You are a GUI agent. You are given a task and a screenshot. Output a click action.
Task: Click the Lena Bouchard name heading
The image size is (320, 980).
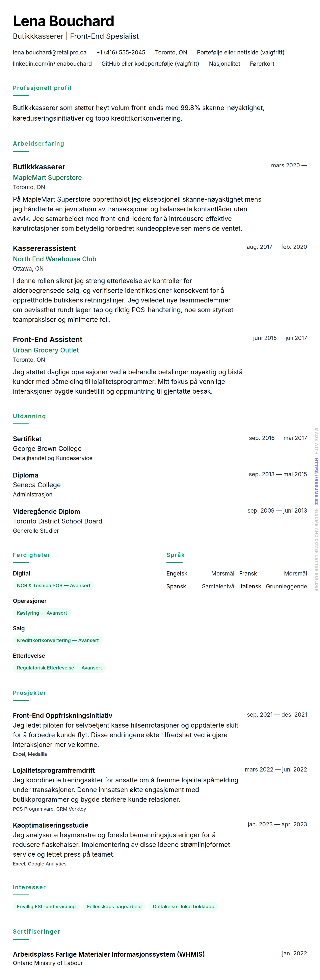click(63, 21)
